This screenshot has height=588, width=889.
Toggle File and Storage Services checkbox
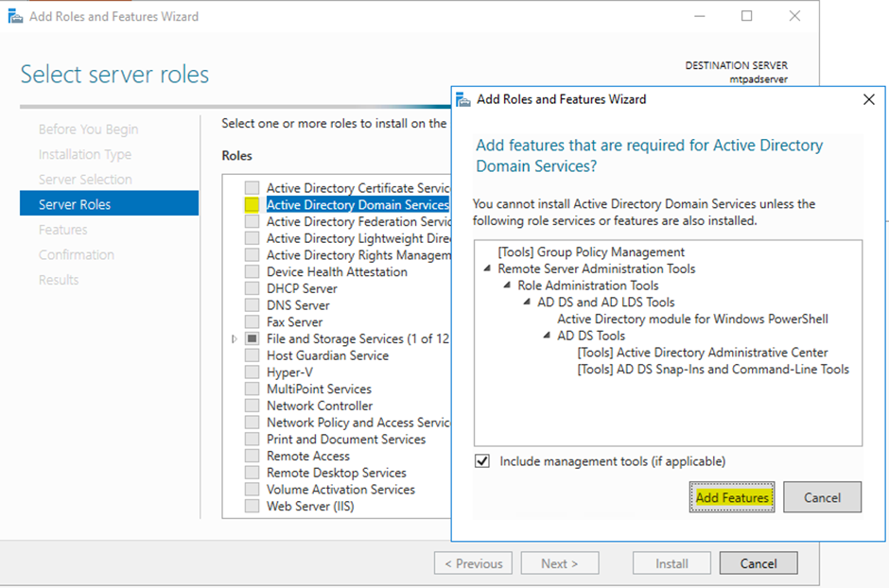click(x=252, y=338)
